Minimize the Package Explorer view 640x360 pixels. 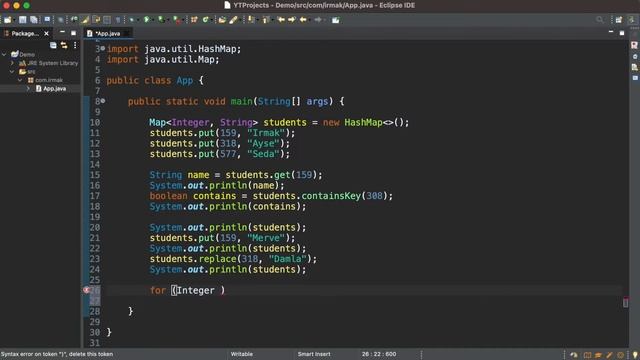62,32
